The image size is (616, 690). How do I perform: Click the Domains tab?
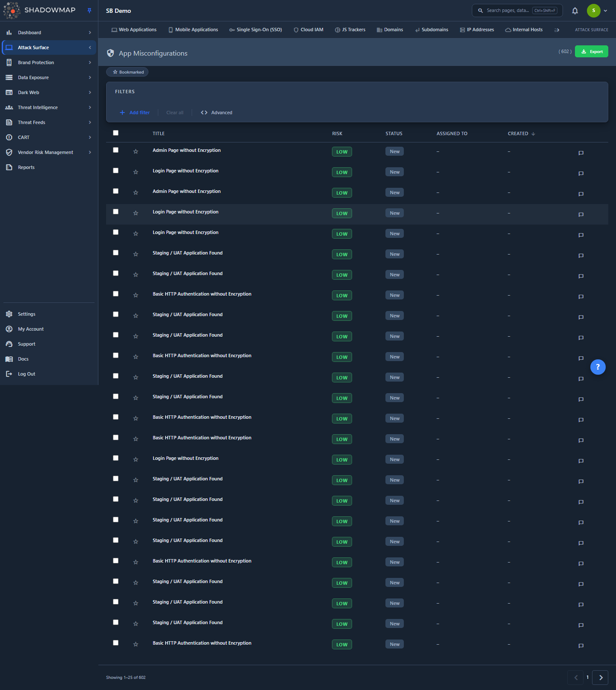(x=390, y=30)
